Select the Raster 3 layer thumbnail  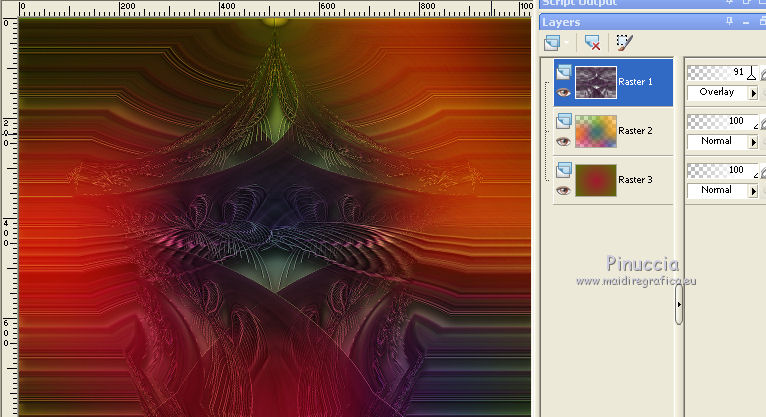[596, 180]
